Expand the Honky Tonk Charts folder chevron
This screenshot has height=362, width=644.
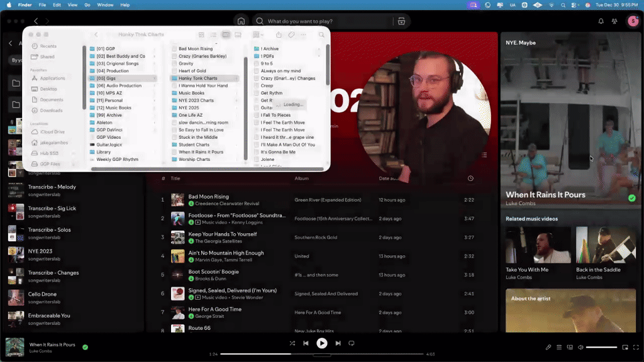tap(236, 79)
